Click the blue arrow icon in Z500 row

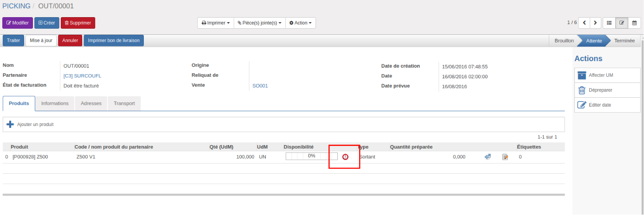click(488, 157)
